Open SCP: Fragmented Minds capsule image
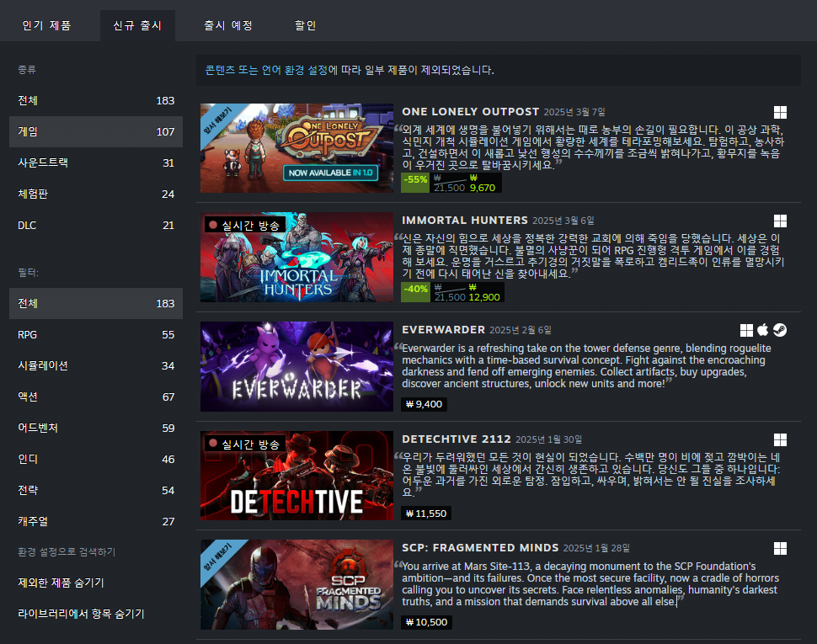Image resolution: width=817 pixels, height=644 pixels. click(297, 584)
